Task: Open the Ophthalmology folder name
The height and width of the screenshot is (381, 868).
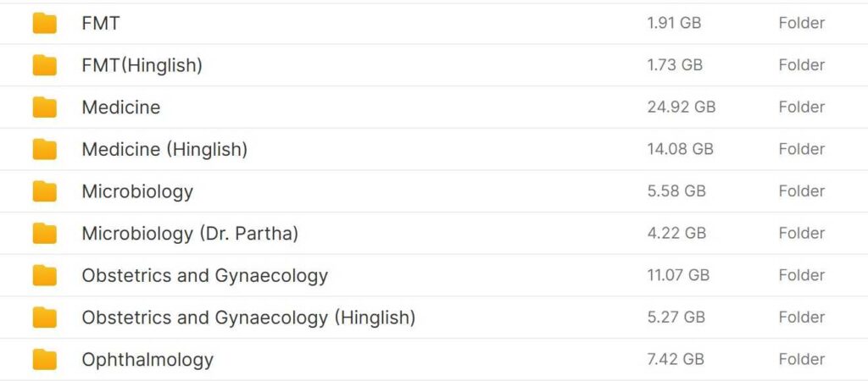Action: [x=147, y=360]
